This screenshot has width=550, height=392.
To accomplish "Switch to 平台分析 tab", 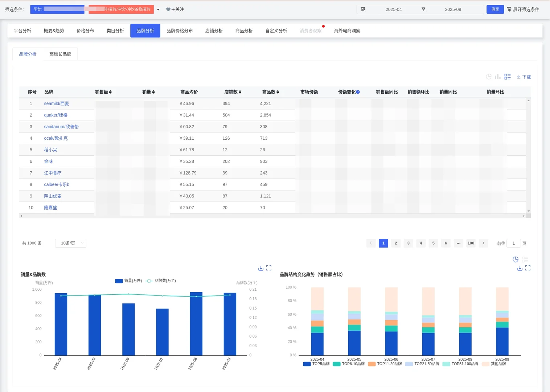I will point(22,31).
